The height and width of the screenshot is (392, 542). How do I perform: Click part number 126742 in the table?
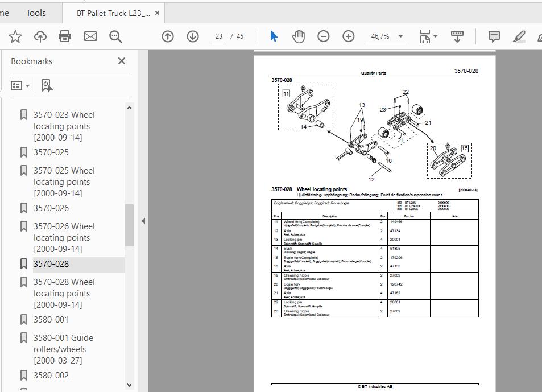[x=396, y=284]
